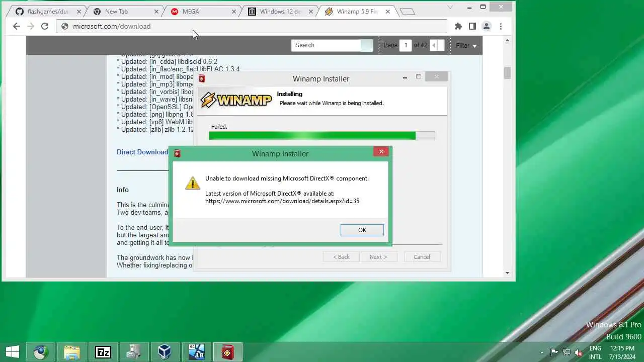644x362 pixels.
Task: Open the tab search chevron in title bar
Action: click(x=450, y=7)
